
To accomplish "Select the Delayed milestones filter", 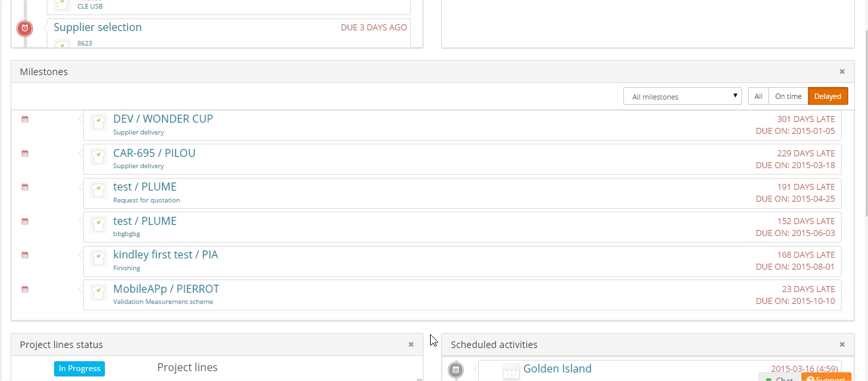I will pos(827,96).
